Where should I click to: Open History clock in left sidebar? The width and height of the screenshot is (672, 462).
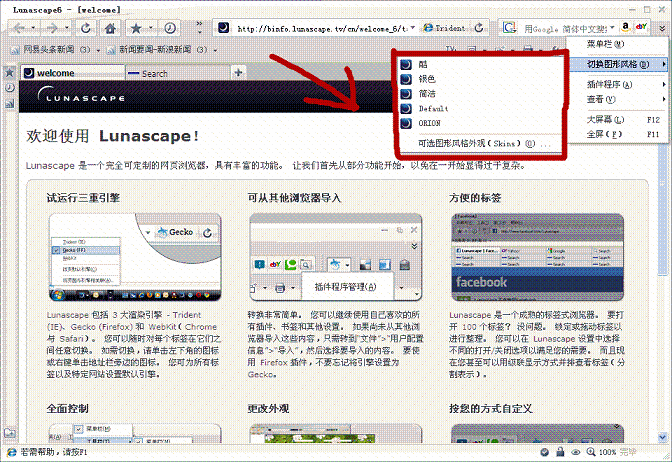pos(9,88)
